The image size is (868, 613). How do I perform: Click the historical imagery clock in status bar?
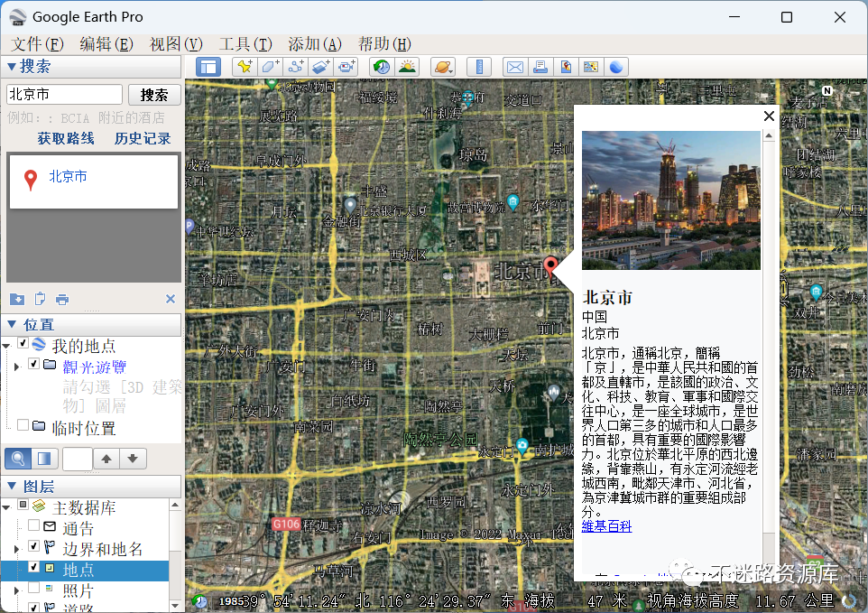pyautogui.click(x=199, y=601)
